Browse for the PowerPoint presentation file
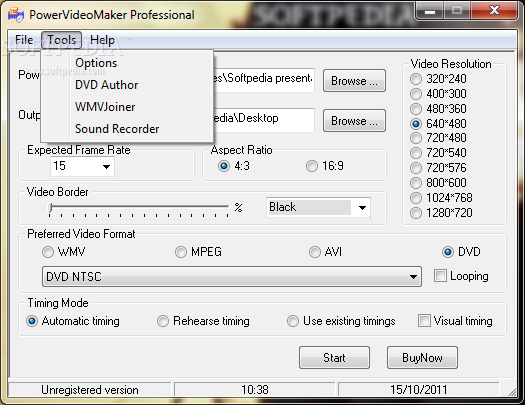The height and width of the screenshot is (405, 525). pos(354,81)
